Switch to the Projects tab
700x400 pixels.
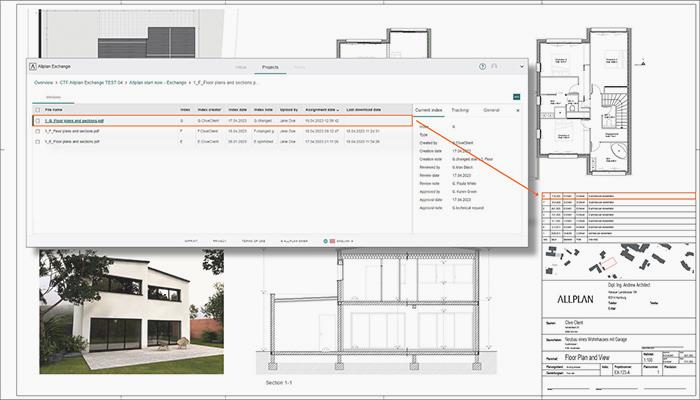(x=270, y=67)
